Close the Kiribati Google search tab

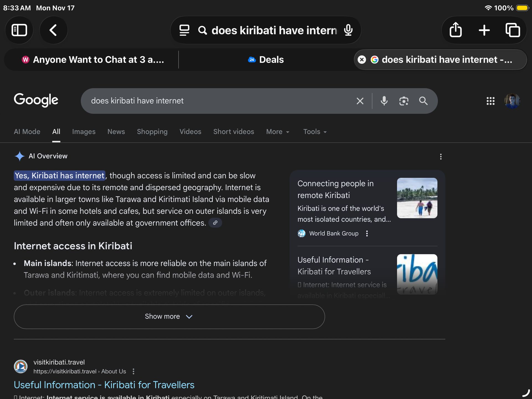click(x=362, y=60)
